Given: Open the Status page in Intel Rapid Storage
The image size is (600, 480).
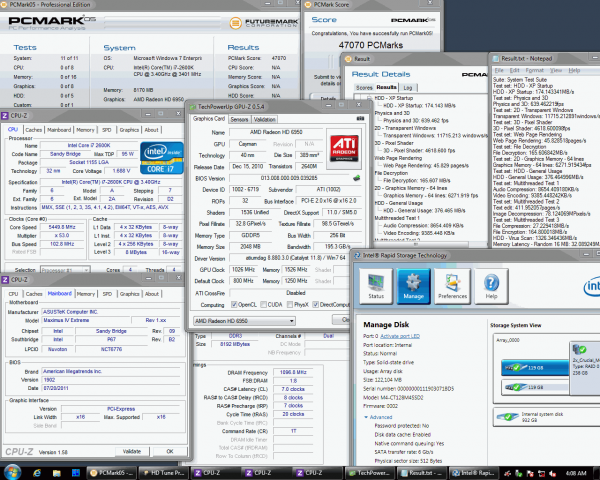Looking at the screenshot, I should pos(377,285).
